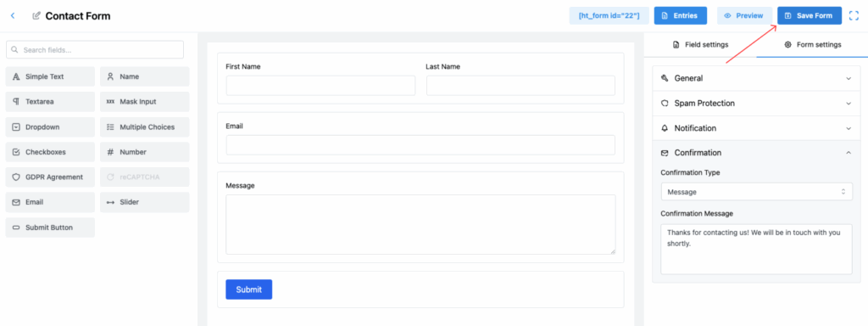Image resolution: width=868 pixels, height=326 pixels.
Task: Add a Simple Text field
Action: click(50, 76)
